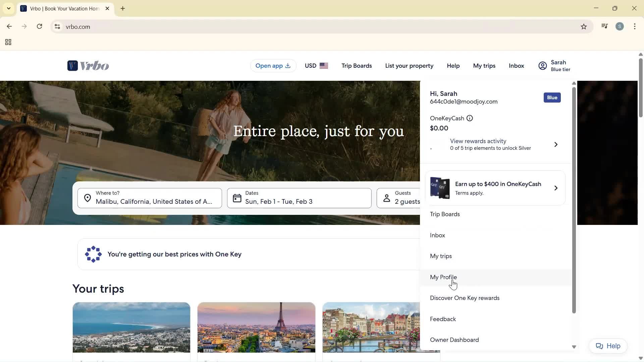Image resolution: width=644 pixels, height=362 pixels.
Task: Expand the Earn up to $400 offer chevron
Action: click(556, 188)
